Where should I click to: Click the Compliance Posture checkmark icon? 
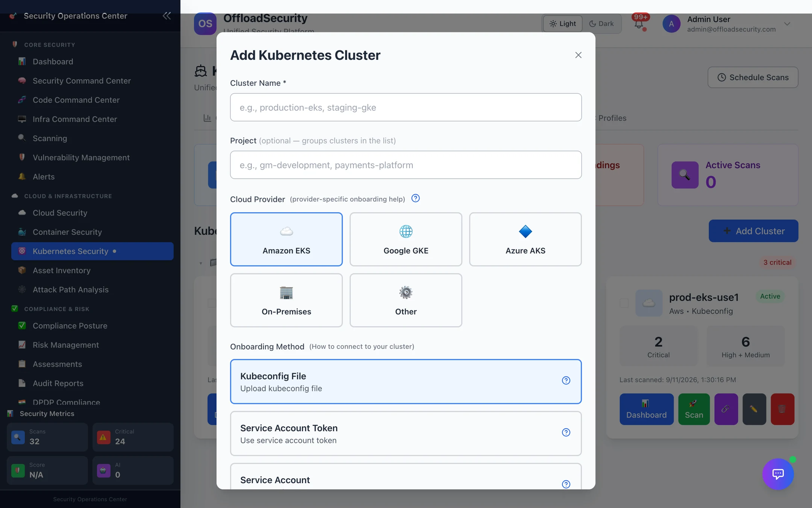click(x=22, y=325)
